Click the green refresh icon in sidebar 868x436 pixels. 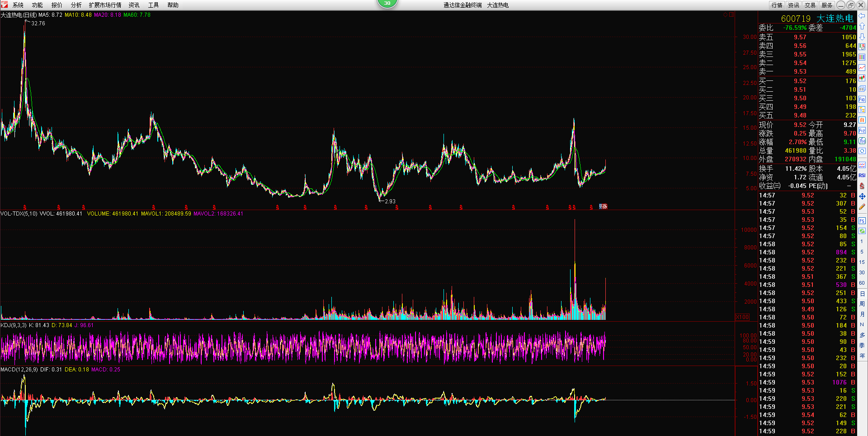862,231
